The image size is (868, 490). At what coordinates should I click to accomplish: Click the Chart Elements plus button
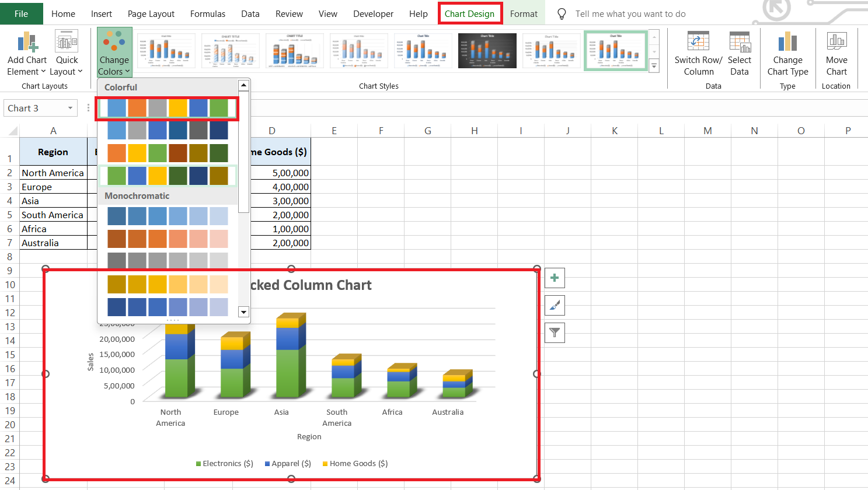click(x=555, y=278)
